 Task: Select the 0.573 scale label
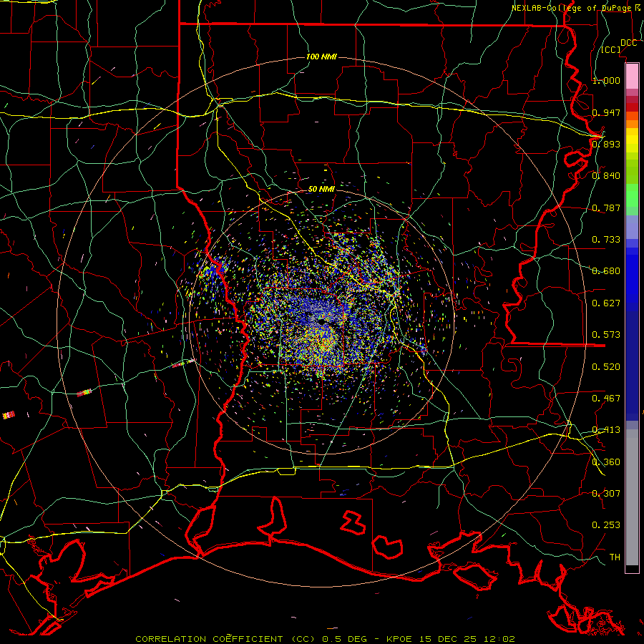pyautogui.click(x=606, y=335)
